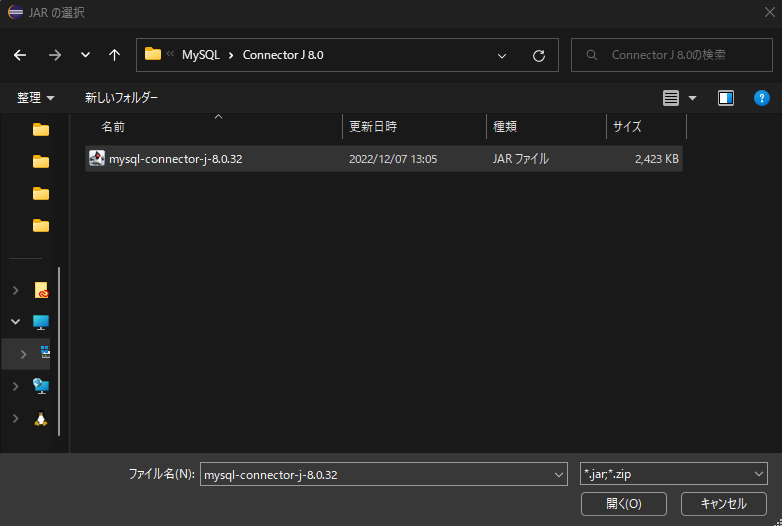Create folder with 新しいフォルダー
The height and width of the screenshot is (526, 782).
[x=121, y=98]
